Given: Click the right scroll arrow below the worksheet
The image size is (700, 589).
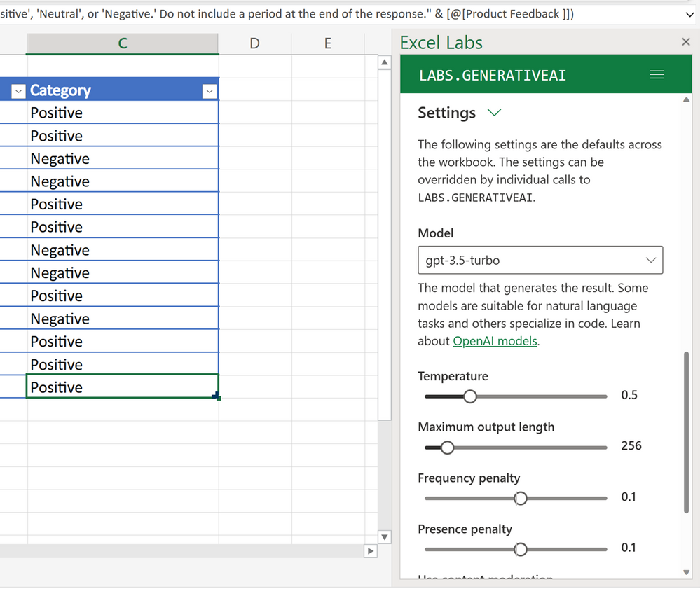Looking at the screenshot, I should point(370,551).
